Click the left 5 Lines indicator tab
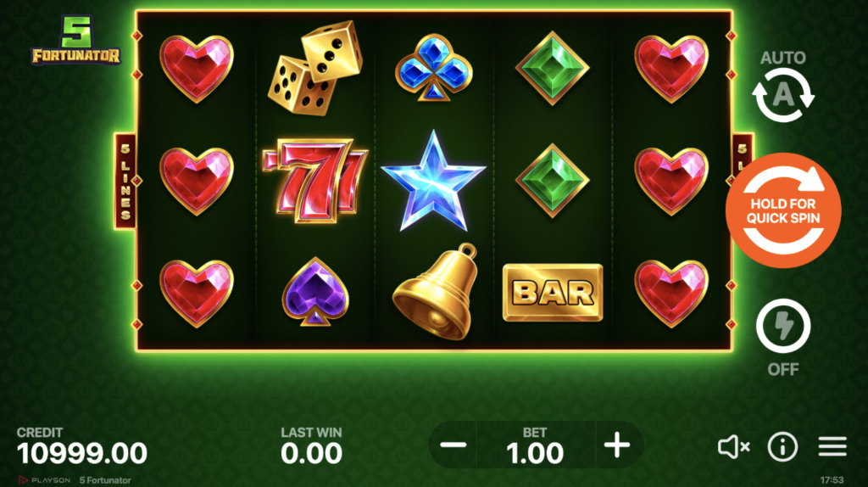 pos(125,182)
